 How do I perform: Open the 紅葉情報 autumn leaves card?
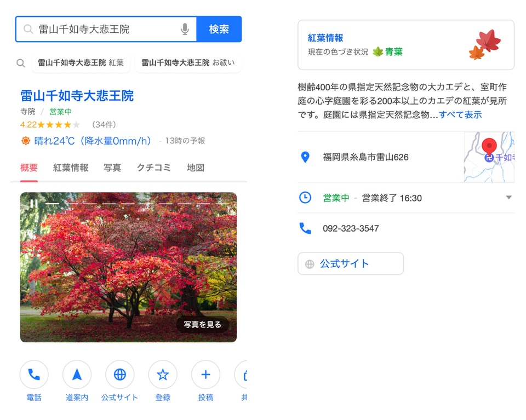point(405,45)
